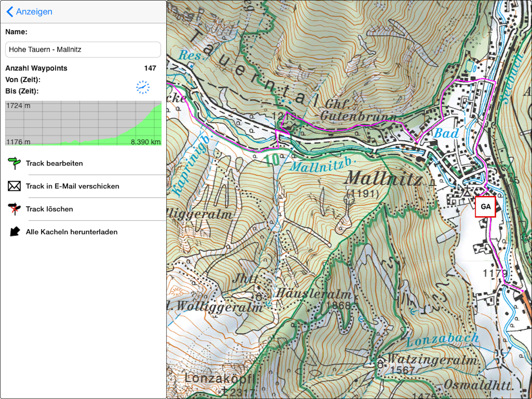Screen dimensions: 532x399
Task: Click the red GA marker on map
Action: coord(485,207)
